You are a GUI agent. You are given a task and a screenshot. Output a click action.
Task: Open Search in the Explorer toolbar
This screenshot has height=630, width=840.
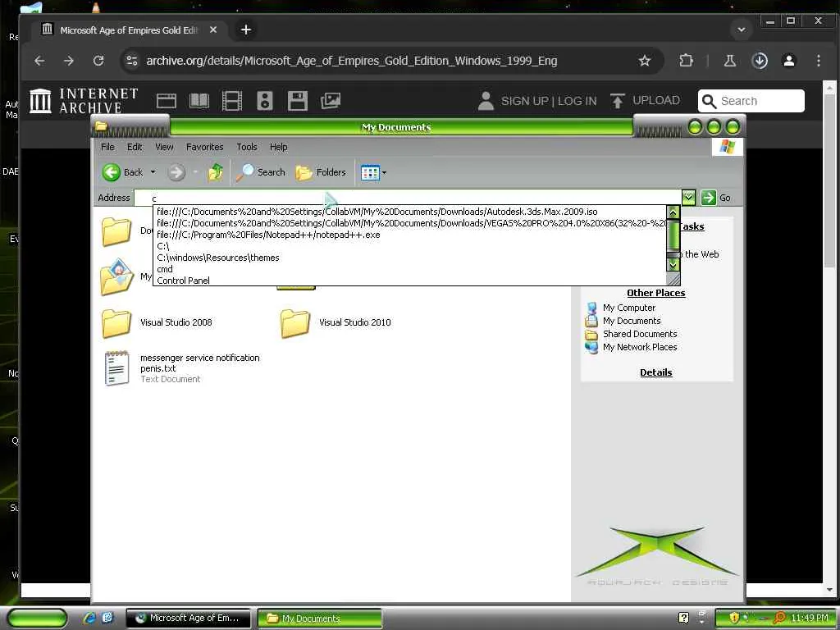[x=261, y=172]
